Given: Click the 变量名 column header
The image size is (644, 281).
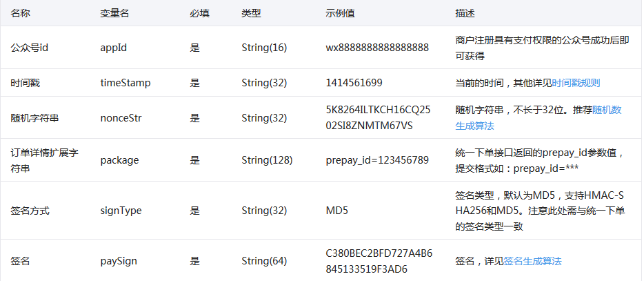Looking at the screenshot, I should pyautogui.click(x=114, y=13).
